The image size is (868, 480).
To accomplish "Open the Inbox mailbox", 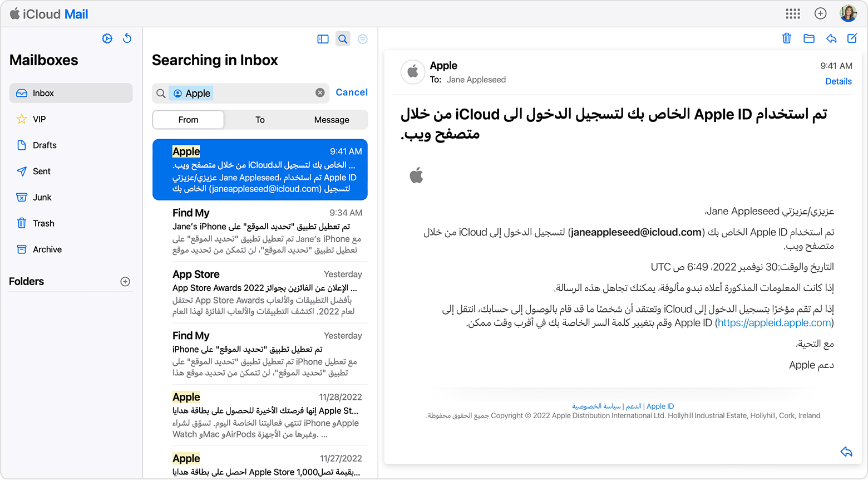I will click(x=71, y=93).
